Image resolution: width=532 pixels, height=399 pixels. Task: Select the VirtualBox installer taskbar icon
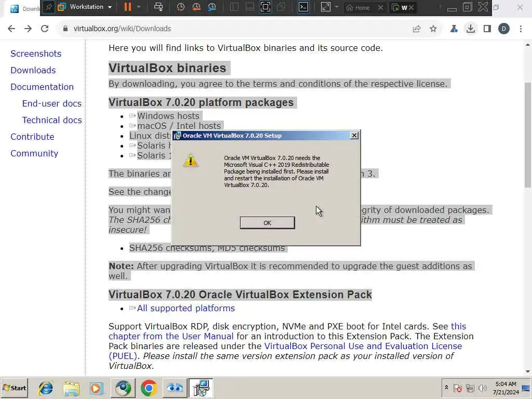[x=201, y=388]
